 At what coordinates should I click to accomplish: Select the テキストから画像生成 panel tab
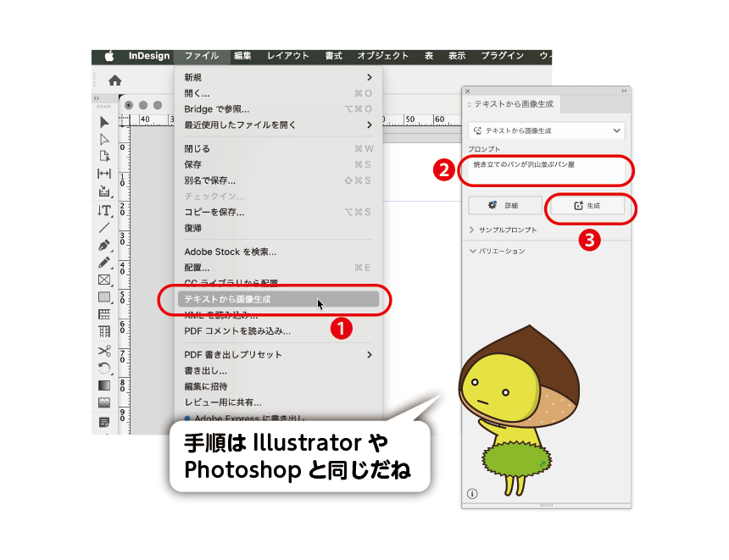point(511,104)
